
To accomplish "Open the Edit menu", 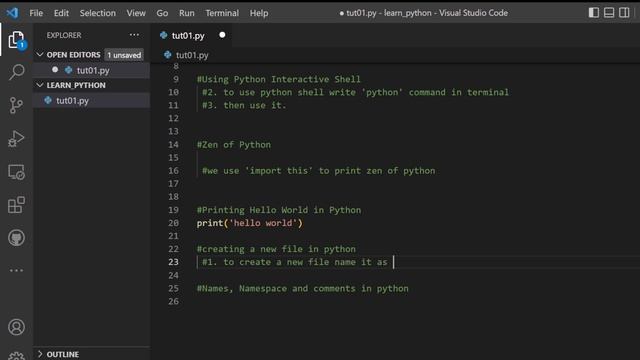I will pos(61,13).
